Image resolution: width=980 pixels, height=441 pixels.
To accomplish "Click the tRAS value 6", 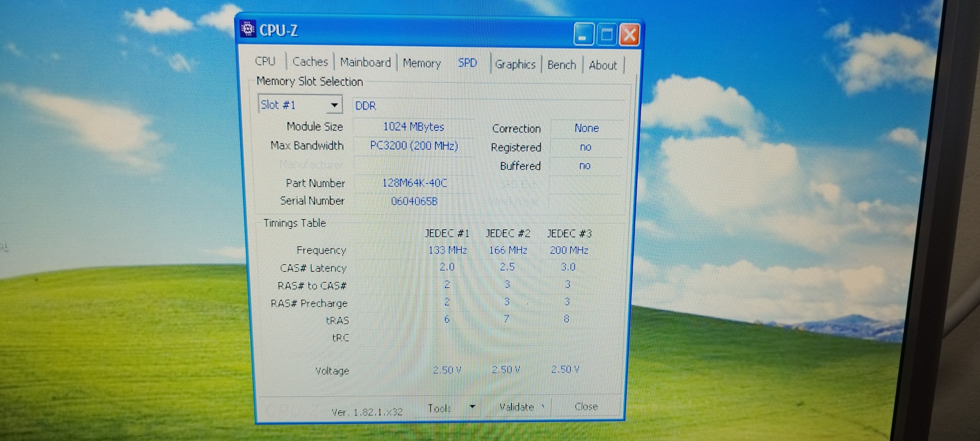I will click(x=447, y=319).
